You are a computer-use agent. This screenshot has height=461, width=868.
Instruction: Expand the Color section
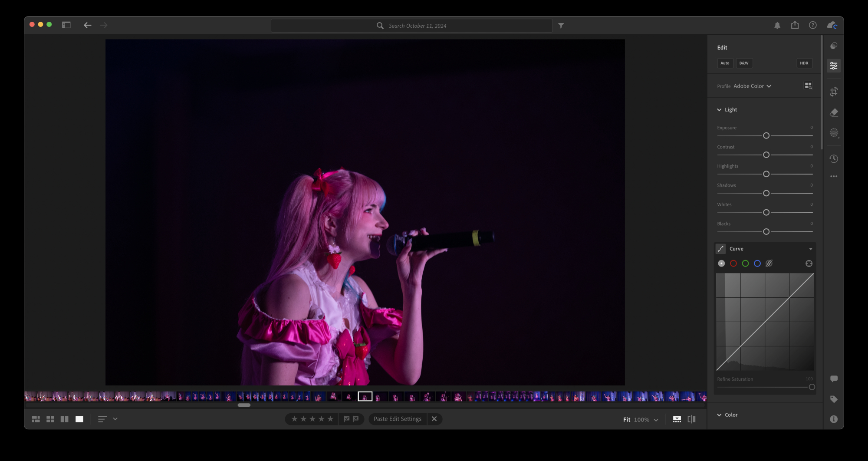[x=719, y=415]
